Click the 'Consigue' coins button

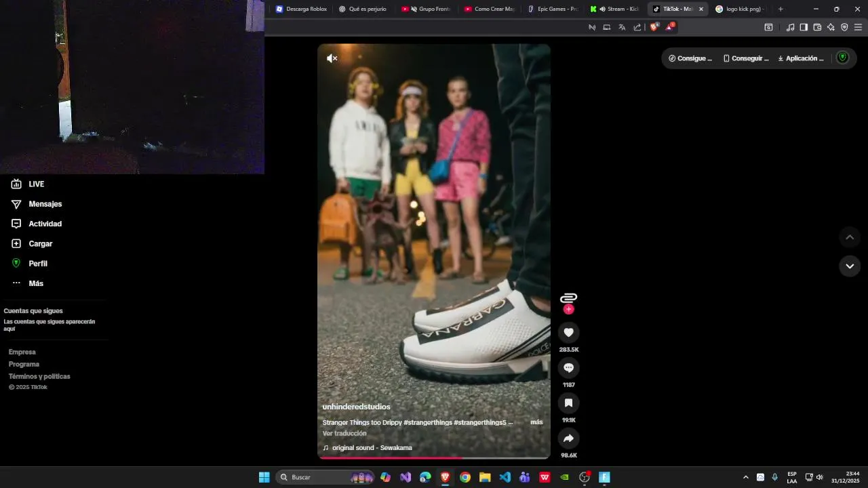click(690, 58)
